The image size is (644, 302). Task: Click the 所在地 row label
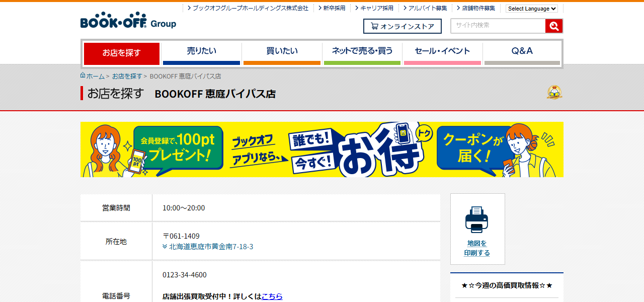[116, 242]
